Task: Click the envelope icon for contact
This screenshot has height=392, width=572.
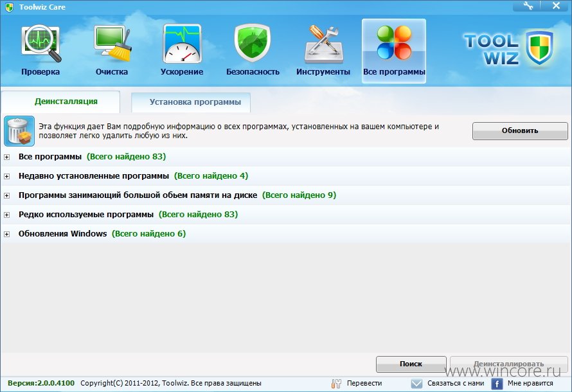Action: [416, 383]
